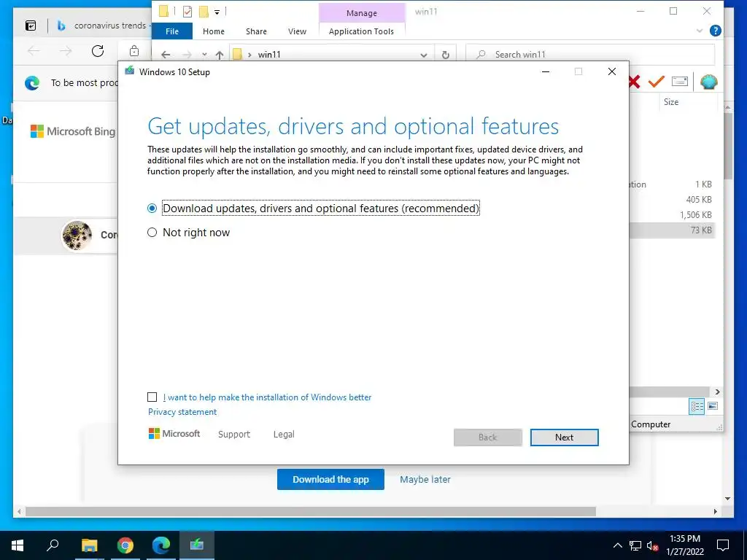
Task: Click the Edge page horizontal scrollbar
Action: [x=311, y=511]
